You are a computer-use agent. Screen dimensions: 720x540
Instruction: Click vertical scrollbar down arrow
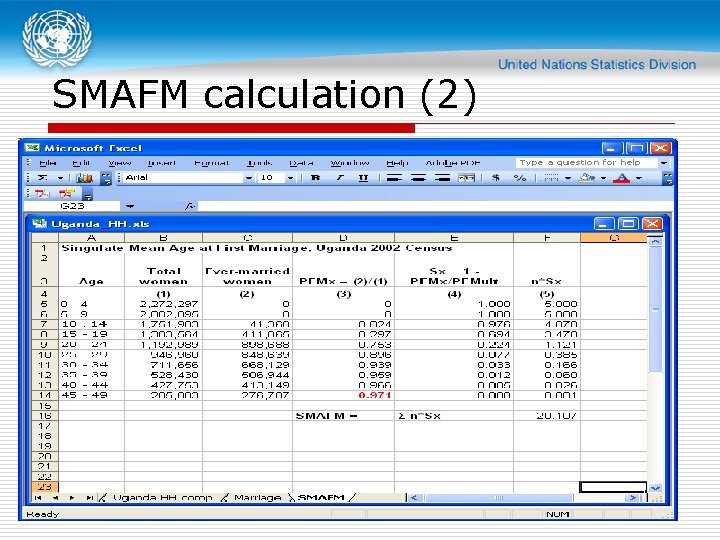coord(656,488)
